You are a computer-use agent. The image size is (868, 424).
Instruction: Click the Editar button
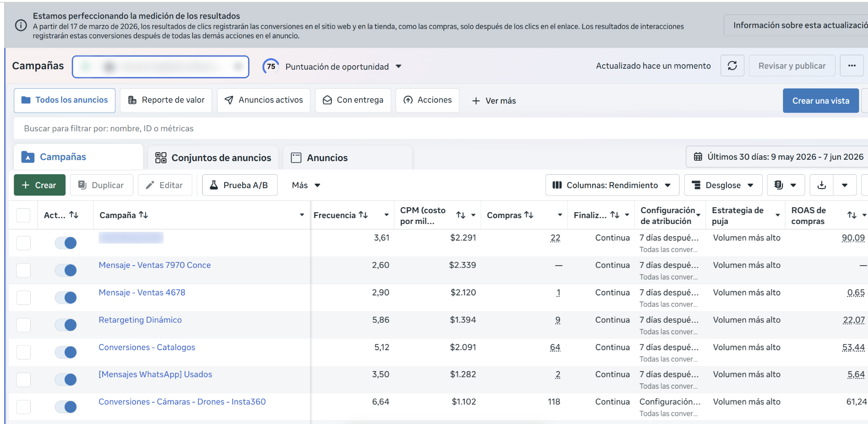165,185
